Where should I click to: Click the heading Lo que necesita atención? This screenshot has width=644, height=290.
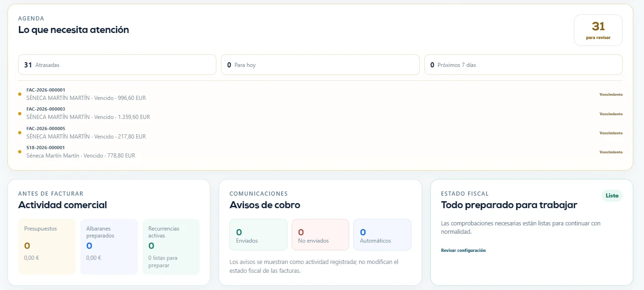[74, 30]
